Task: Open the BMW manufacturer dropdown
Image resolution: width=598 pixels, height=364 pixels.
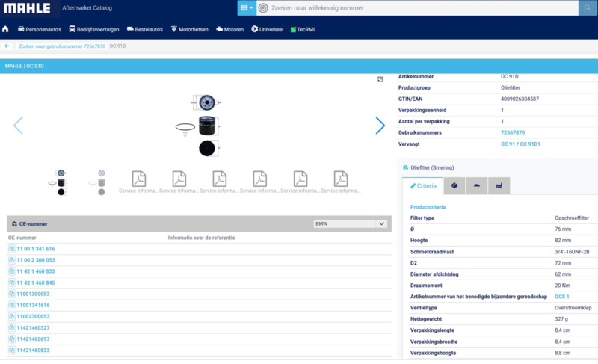Action: click(351, 223)
